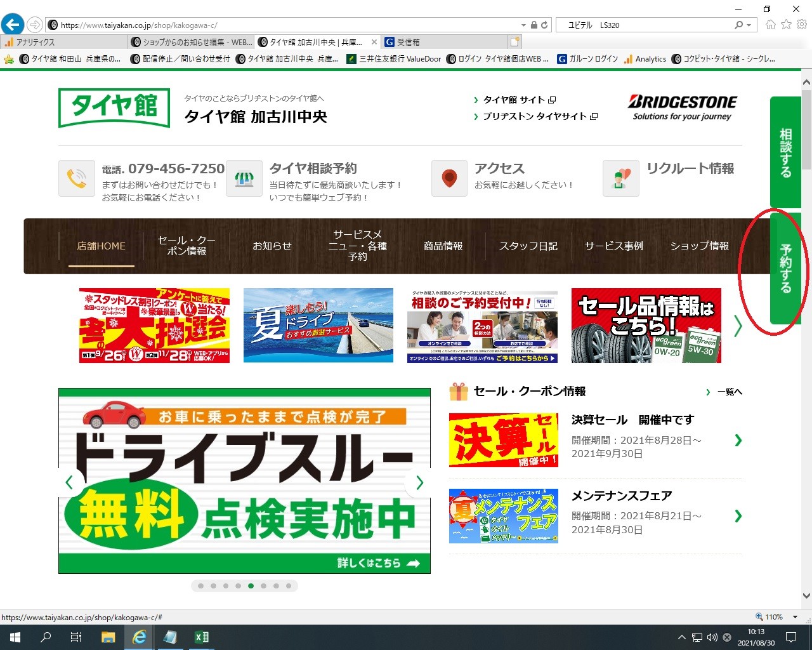812x650 pixels.
Task: Open the スタッフ日記 menu item
Action: click(x=528, y=246)
